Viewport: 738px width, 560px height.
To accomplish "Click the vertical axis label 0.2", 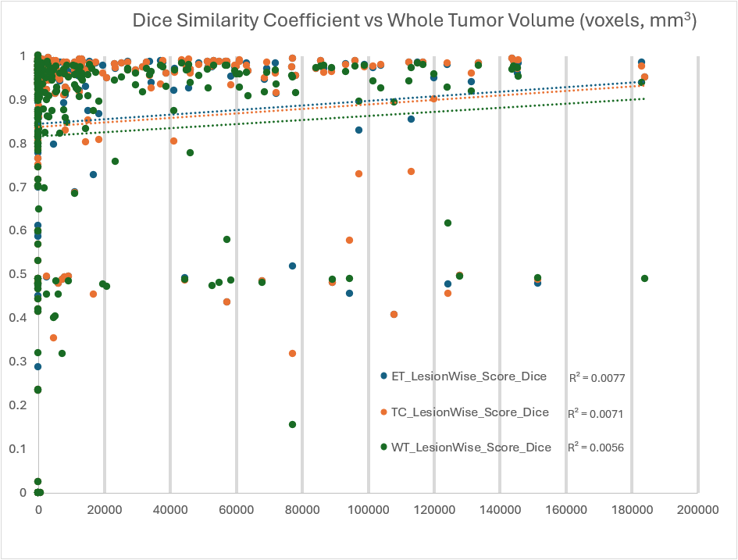I will tap(18, 405).
